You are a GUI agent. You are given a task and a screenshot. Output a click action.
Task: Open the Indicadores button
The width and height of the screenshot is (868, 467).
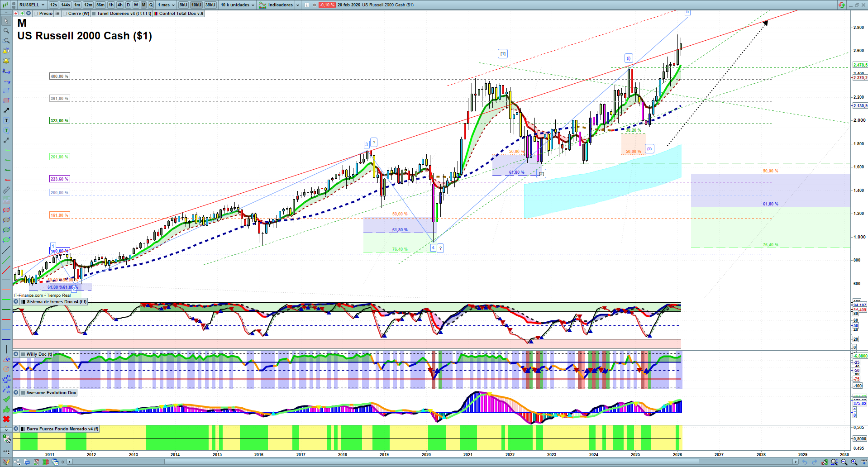click(x=276, y=5)
